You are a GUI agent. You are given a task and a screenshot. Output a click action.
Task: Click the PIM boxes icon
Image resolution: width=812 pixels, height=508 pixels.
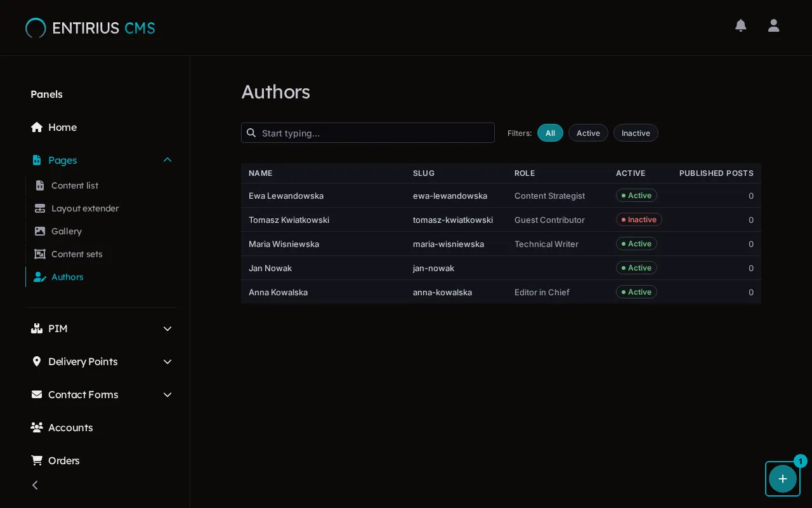(37, 328)
